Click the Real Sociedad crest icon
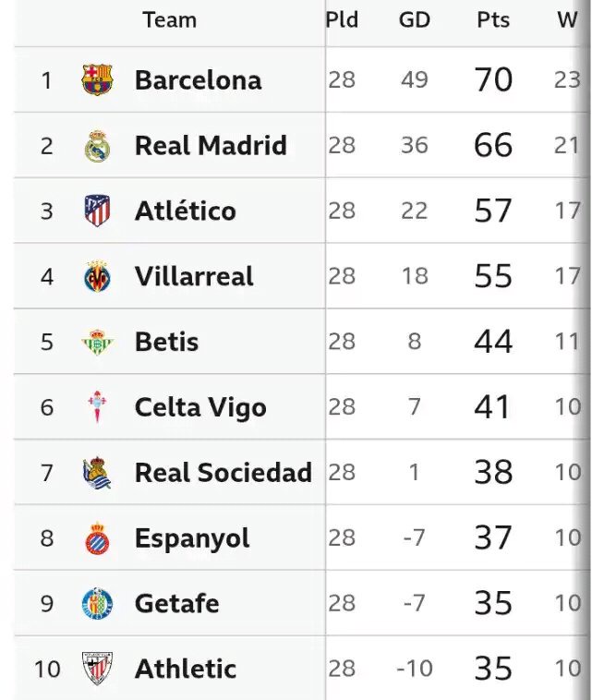Image resolution: width=604 pixels, height=700 pixels. click(97, 473)
